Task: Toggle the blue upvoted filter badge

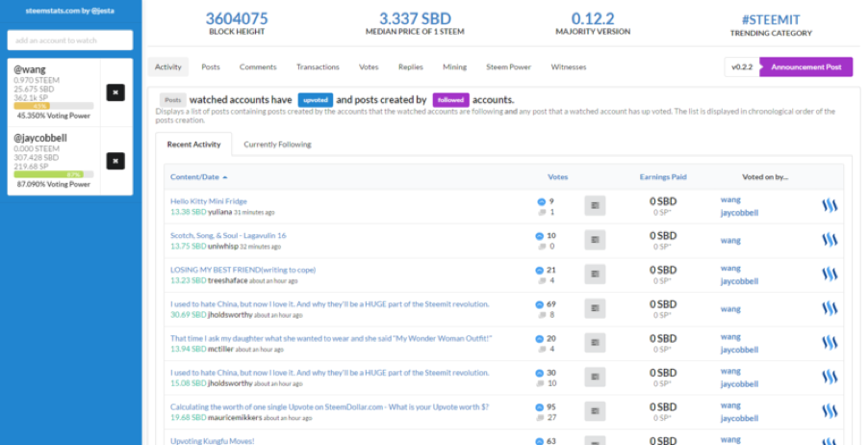Action: click(316, 100)
